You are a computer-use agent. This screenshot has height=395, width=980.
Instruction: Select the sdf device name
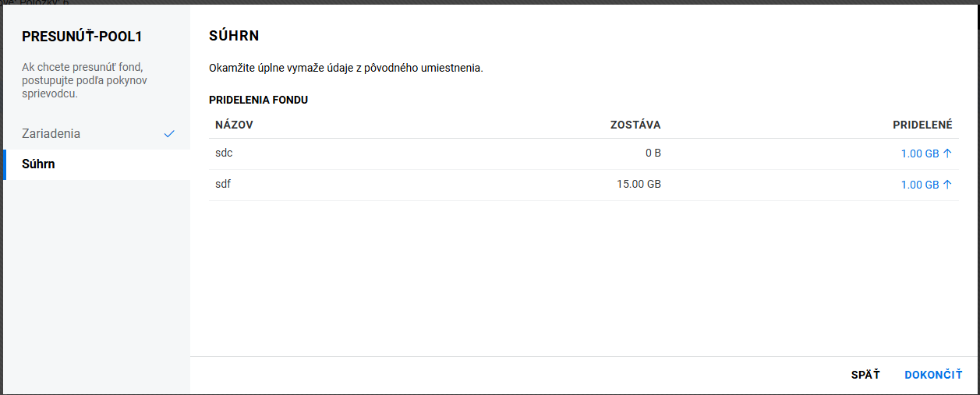point(223,185)
